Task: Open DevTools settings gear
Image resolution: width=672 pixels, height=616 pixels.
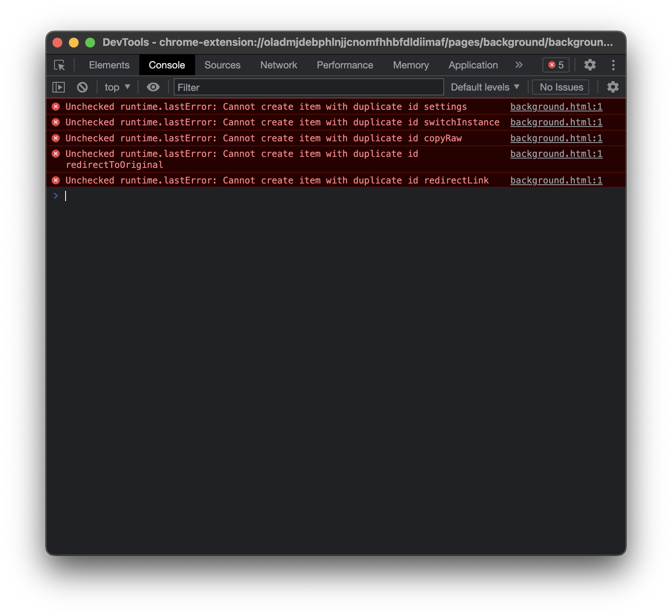Action: point(590,65)
